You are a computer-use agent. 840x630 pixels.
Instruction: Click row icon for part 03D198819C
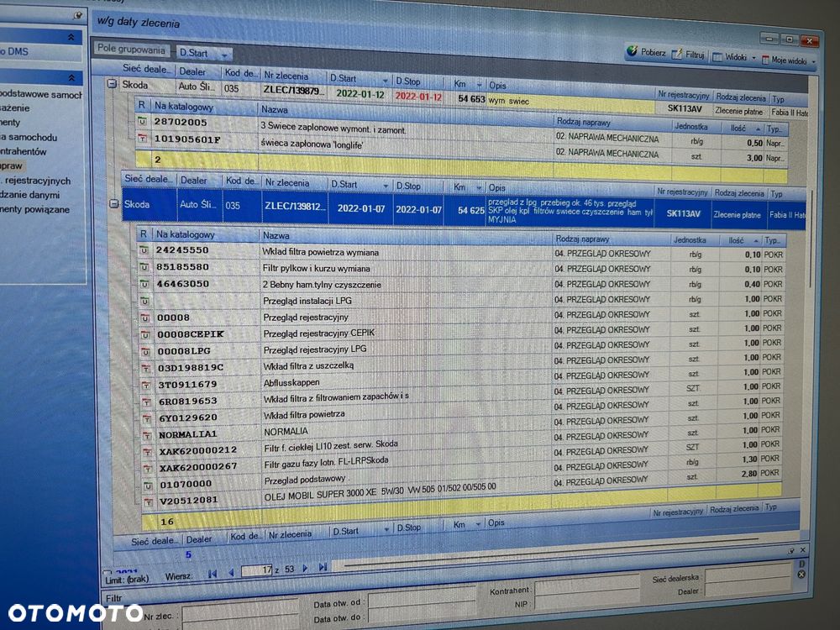(x=145, y=368)
